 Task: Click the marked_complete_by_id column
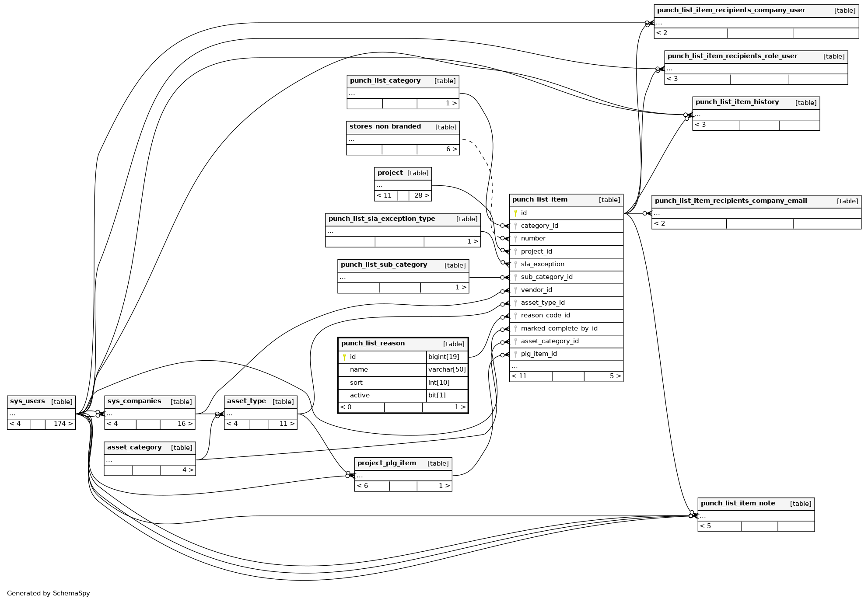pyautogui.click(x=559, y=329)
